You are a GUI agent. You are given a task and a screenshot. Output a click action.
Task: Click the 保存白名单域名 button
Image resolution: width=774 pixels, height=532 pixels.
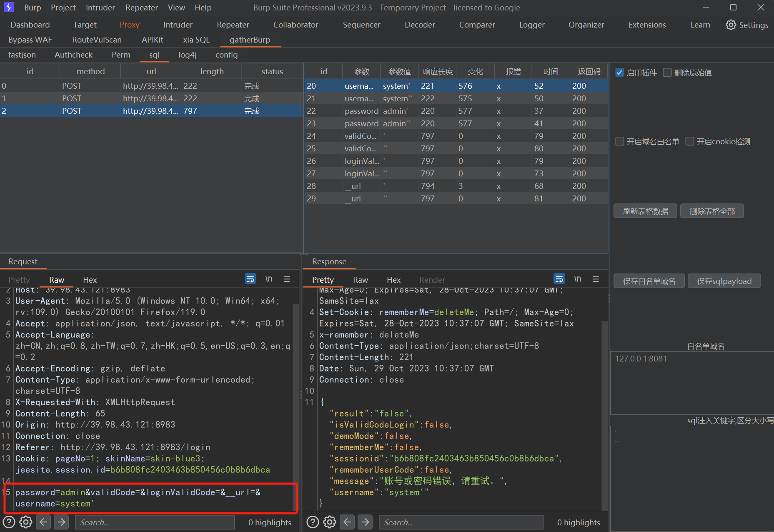tap(649, 281)
